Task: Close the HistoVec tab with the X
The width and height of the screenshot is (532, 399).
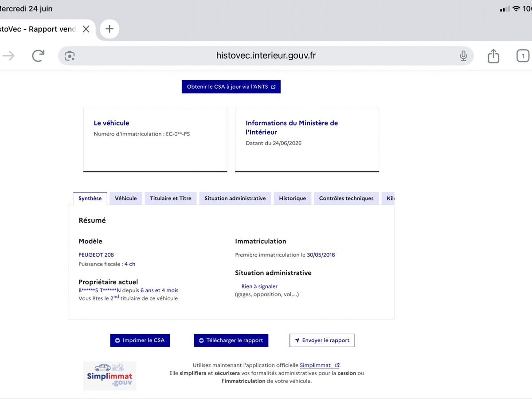Action: click(x=86, y=29)
